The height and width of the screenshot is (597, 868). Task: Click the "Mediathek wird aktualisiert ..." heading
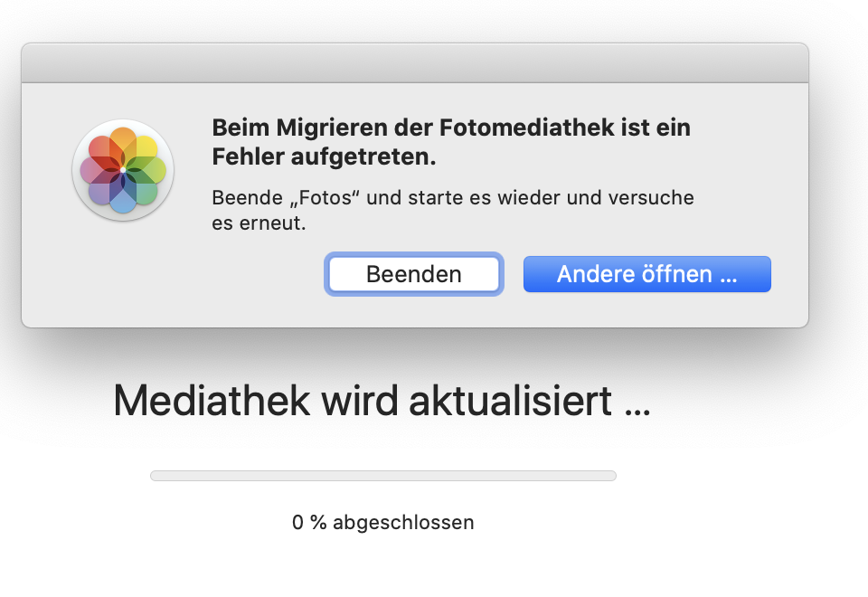coord(382,401)
